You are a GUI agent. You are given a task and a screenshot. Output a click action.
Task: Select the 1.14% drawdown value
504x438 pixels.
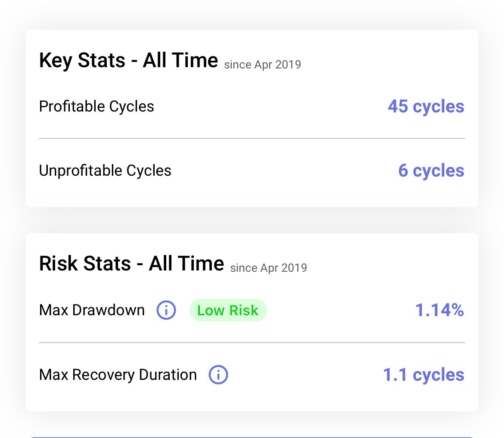click(439, 310)
